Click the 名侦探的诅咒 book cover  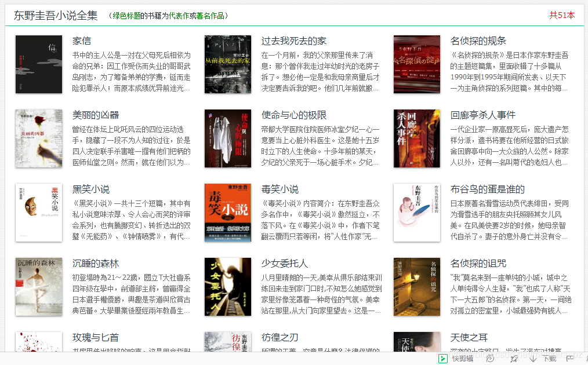tap(416, 287)
